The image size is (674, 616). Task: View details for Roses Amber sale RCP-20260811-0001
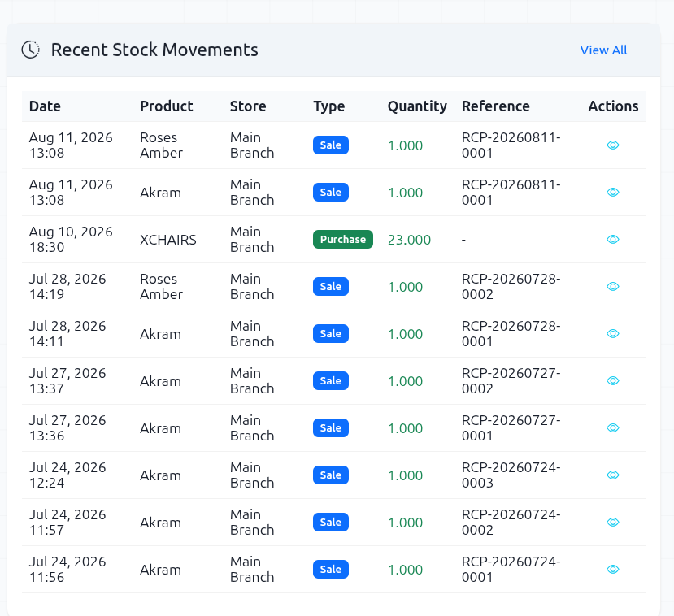[x=612, y=145]
